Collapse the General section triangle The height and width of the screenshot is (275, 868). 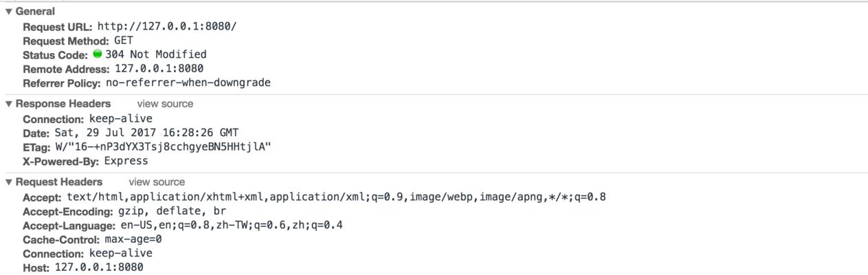point(9,11)
